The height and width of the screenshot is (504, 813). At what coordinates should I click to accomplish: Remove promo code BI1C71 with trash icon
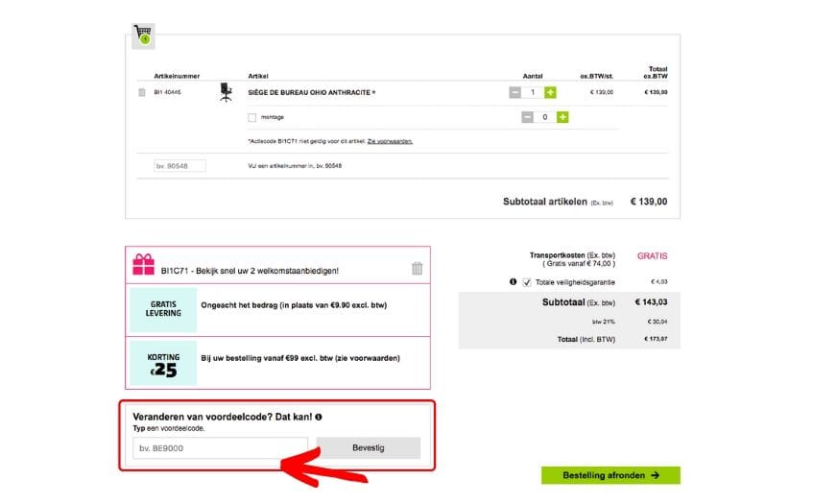point(417,269)
